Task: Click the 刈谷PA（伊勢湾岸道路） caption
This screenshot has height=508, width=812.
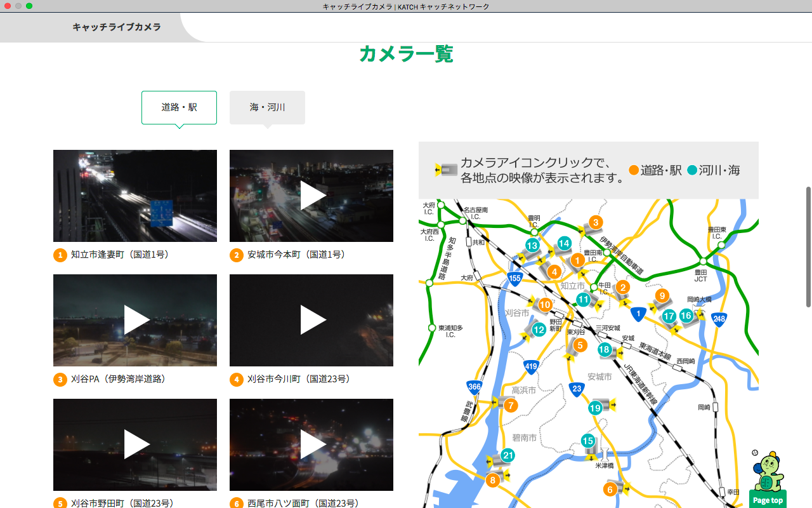Action: (119, 379)
